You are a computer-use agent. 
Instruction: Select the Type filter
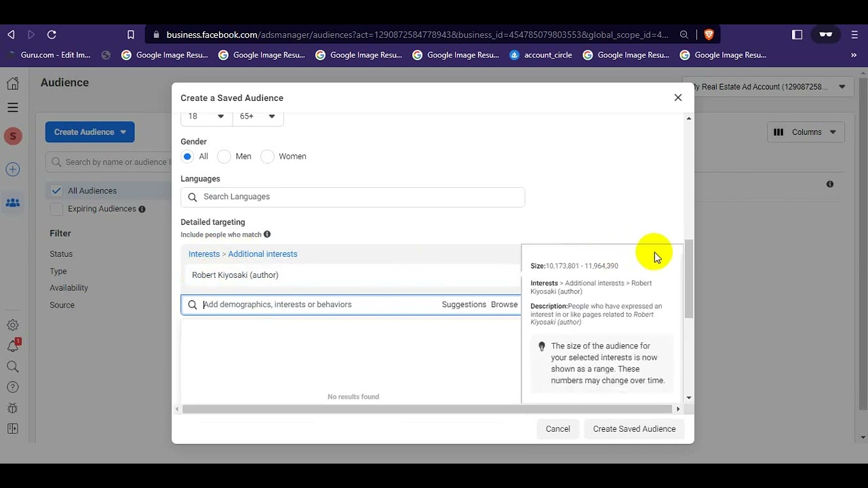(x=58, y=271)
